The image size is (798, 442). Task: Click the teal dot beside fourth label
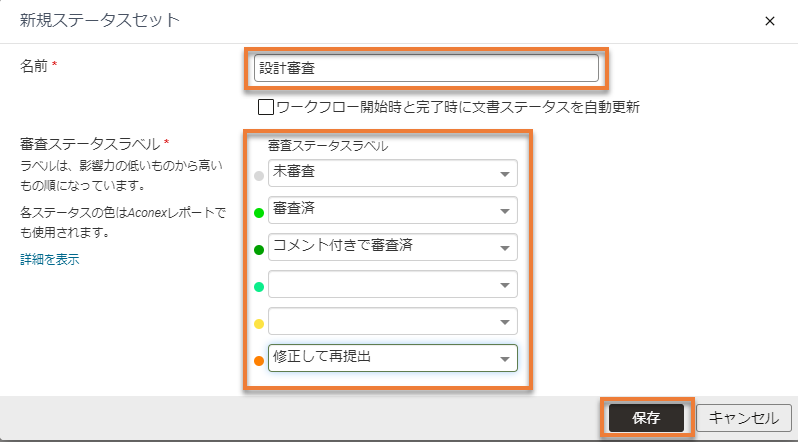click(259, 287)
